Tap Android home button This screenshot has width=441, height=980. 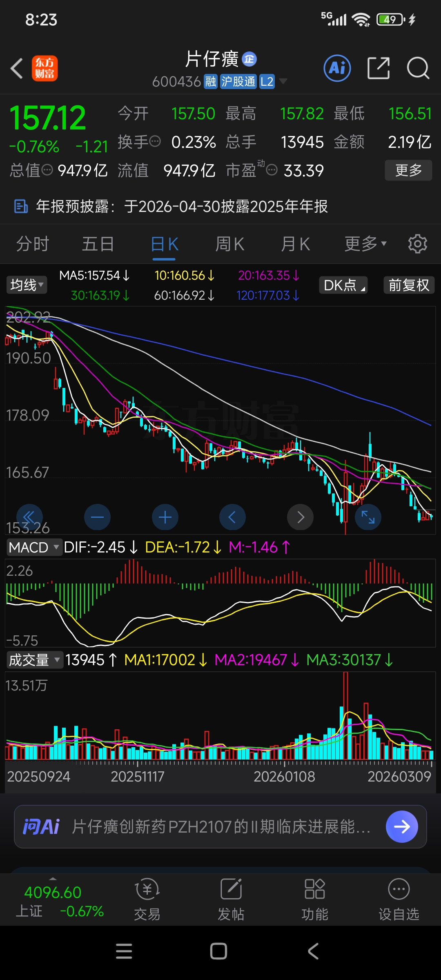pos(218,951)
